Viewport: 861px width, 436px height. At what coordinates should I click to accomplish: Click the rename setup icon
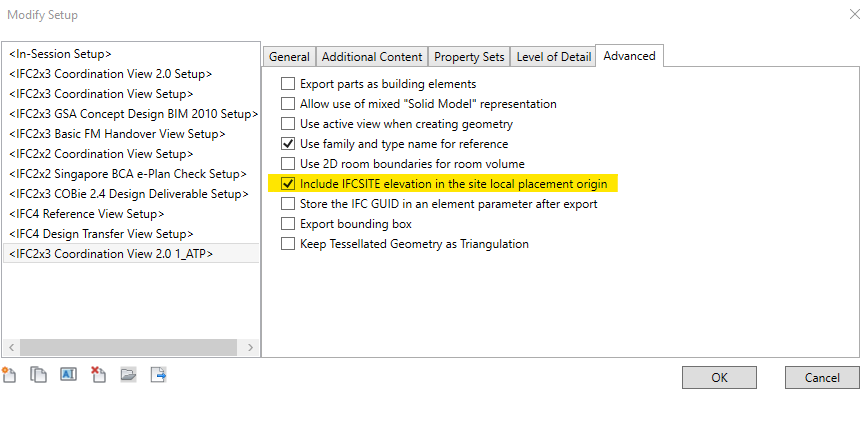(x=69, y=375)
